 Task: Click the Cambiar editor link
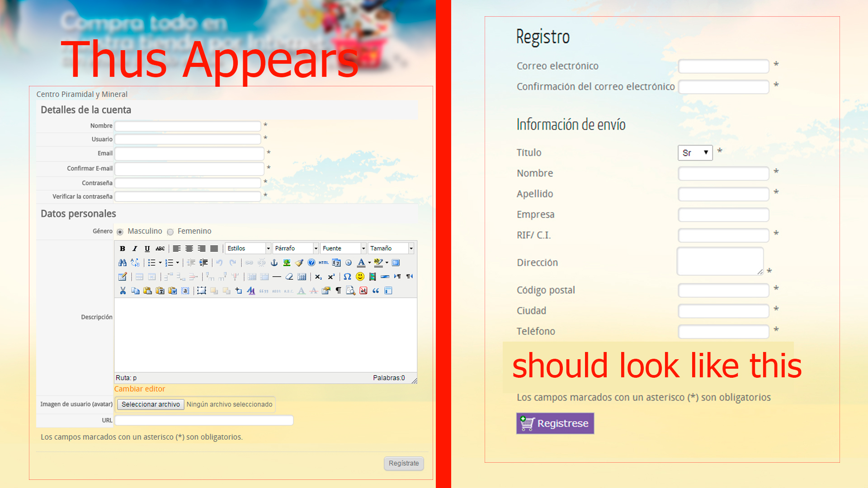click(140, 389)
